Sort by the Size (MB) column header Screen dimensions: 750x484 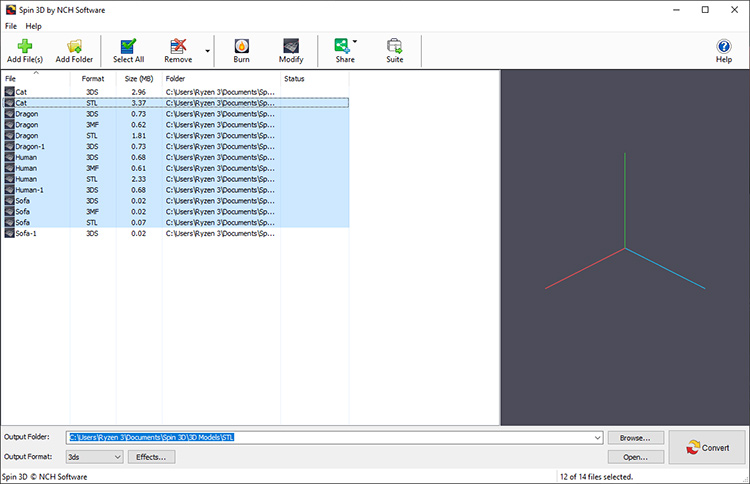tap(139, 78)
